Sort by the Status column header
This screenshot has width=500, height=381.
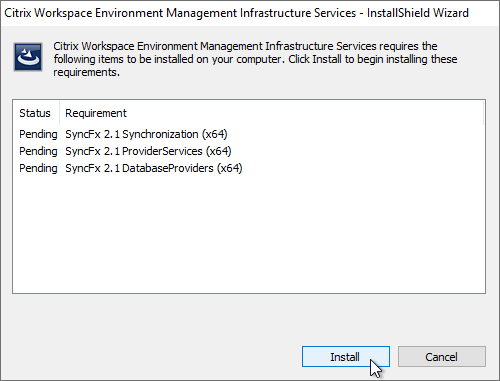point(36,113)
